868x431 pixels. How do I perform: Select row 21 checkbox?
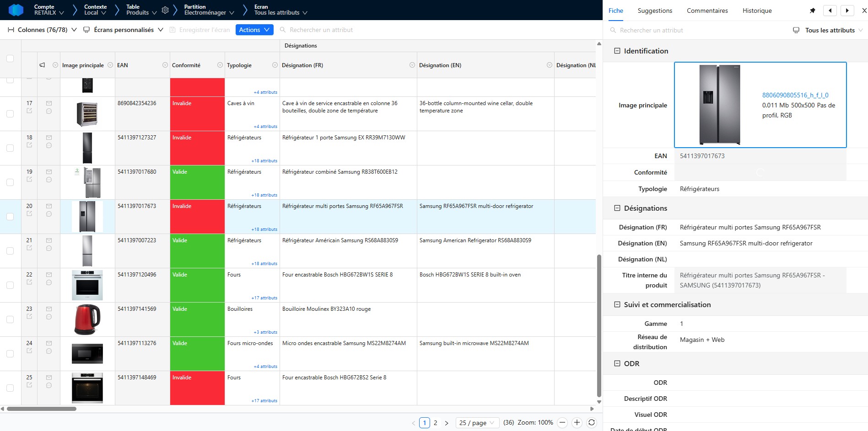click(x=10, y=251)
